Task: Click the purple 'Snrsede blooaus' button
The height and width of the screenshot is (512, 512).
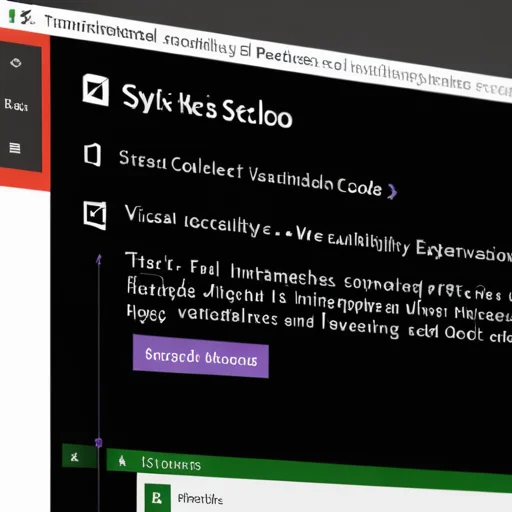Action: pos(200,356)
